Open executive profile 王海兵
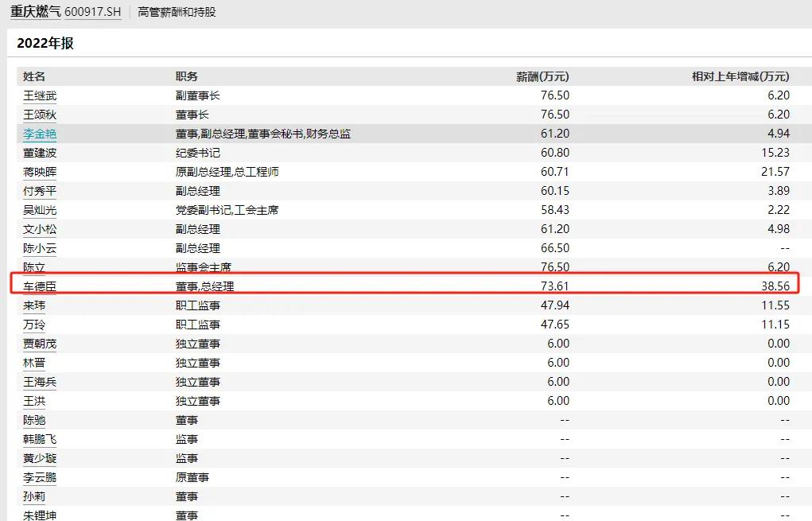Viewport: 812px width, 521px height. point(40,383)
